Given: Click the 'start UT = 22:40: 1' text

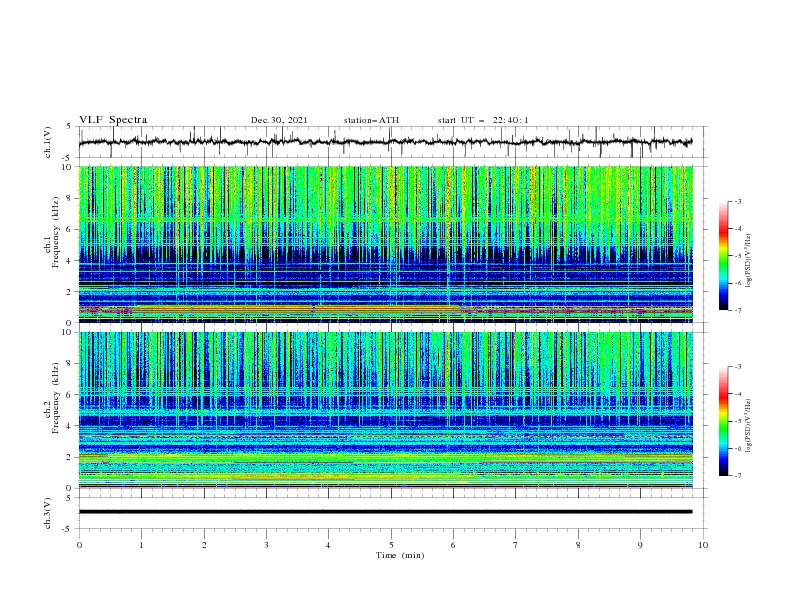Looking at the screenshot, I should [x=483, y=120].
